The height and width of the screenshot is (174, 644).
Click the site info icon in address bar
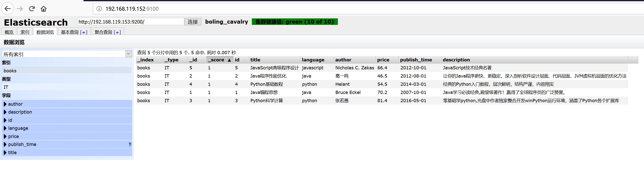click(x=99, y=9)
